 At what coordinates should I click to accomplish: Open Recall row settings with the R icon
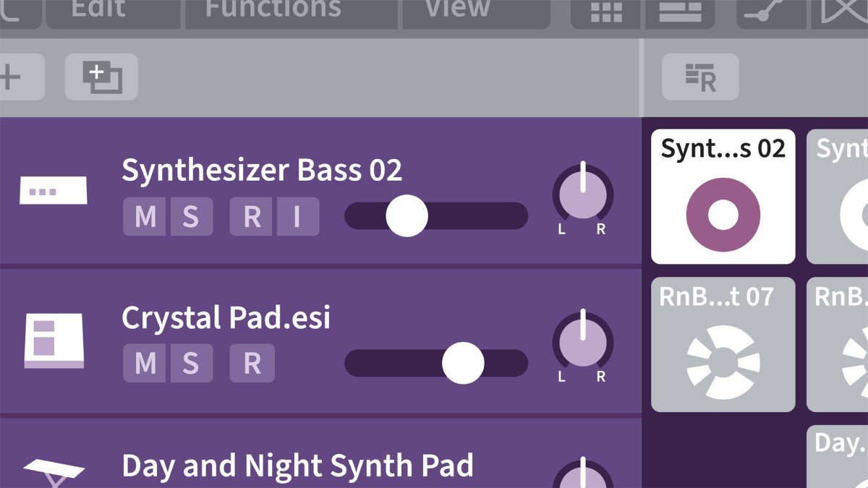699,76
